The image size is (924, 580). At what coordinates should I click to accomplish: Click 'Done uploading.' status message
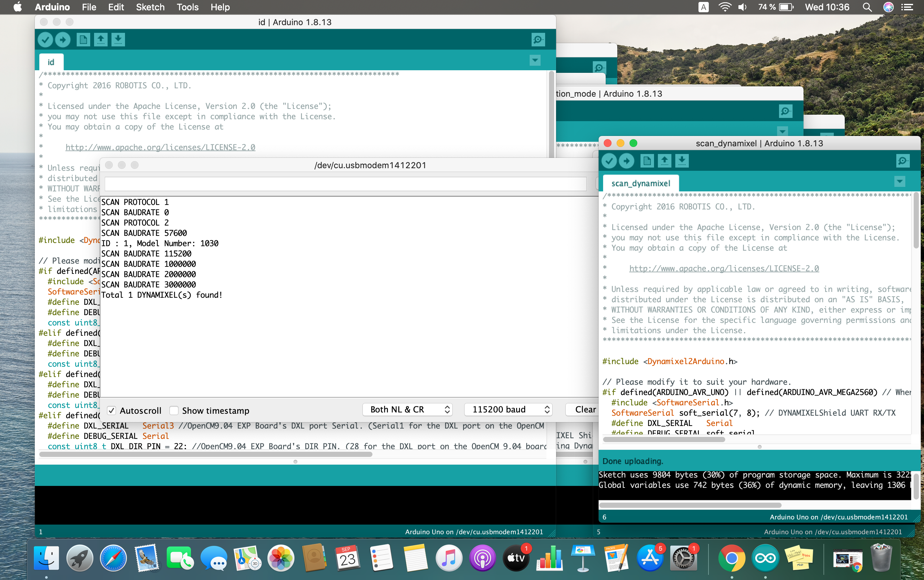pyautogui.click(x=633, y=461)
